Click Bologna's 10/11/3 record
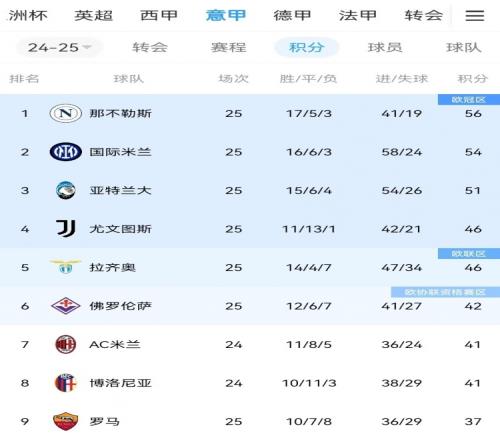Screen dimensions: 500x440 (309, 383)
